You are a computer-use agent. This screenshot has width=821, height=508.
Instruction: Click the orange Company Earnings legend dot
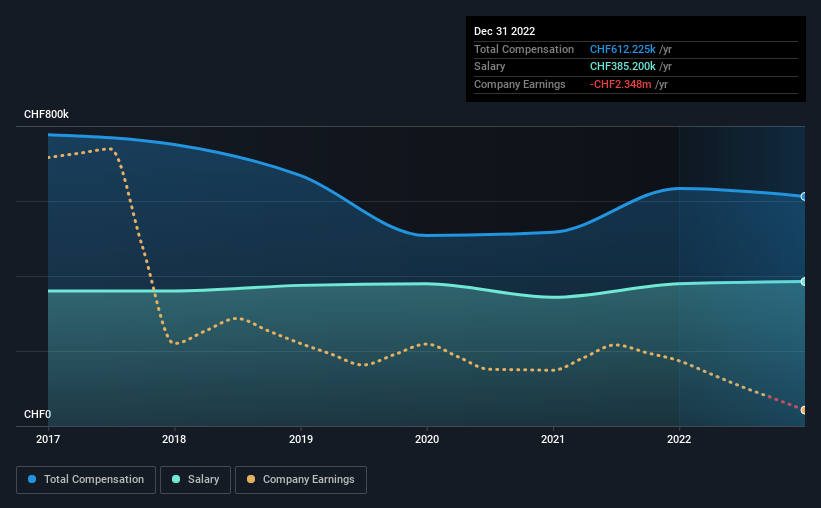pos(251,479)
